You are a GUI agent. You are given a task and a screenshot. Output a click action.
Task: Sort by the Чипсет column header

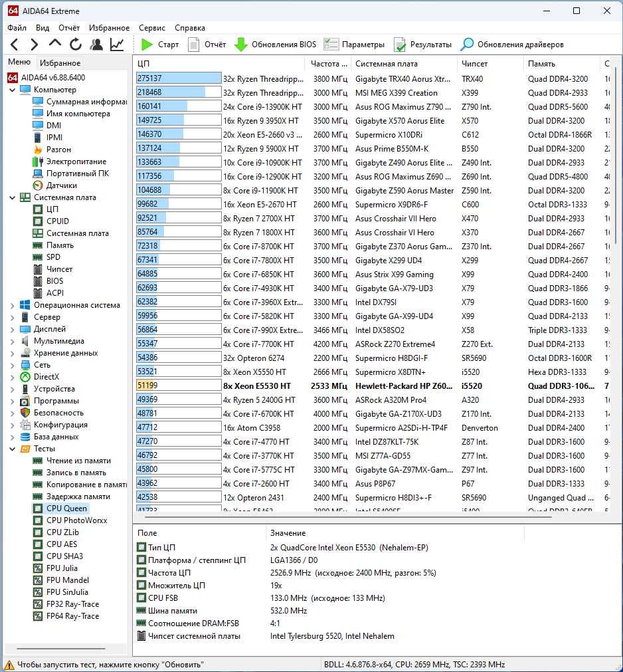click(x=490, y=63)
